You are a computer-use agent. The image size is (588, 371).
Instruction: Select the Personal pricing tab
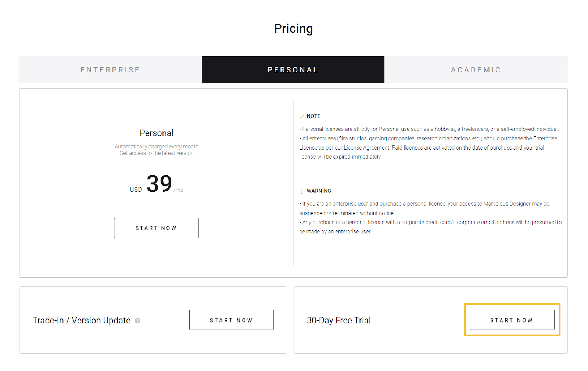pos(293,70)
